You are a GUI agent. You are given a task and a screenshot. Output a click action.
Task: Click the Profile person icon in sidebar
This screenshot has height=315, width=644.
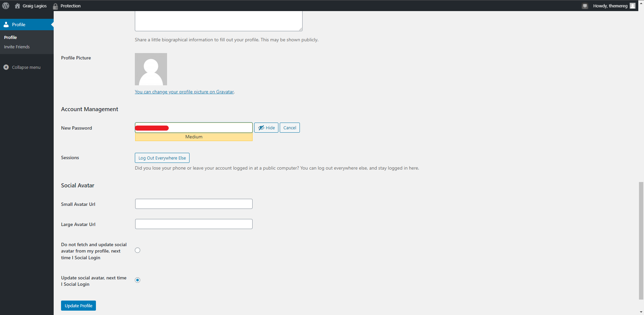(6, 25)
